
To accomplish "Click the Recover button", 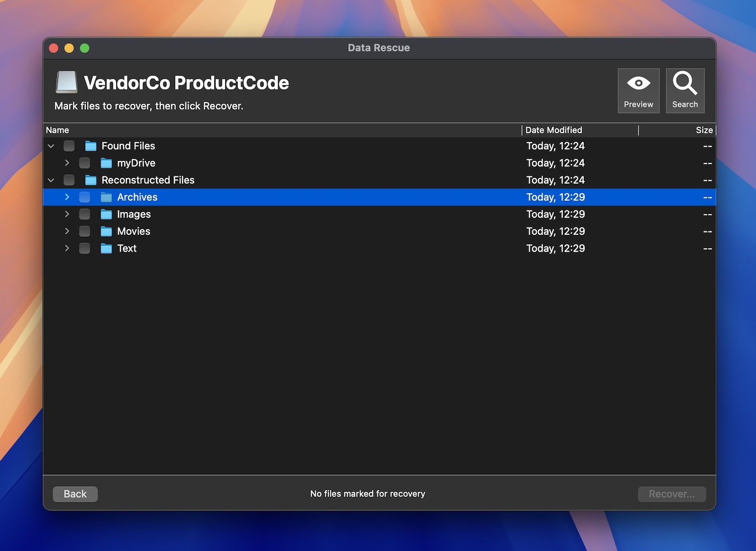I will 671,493.
